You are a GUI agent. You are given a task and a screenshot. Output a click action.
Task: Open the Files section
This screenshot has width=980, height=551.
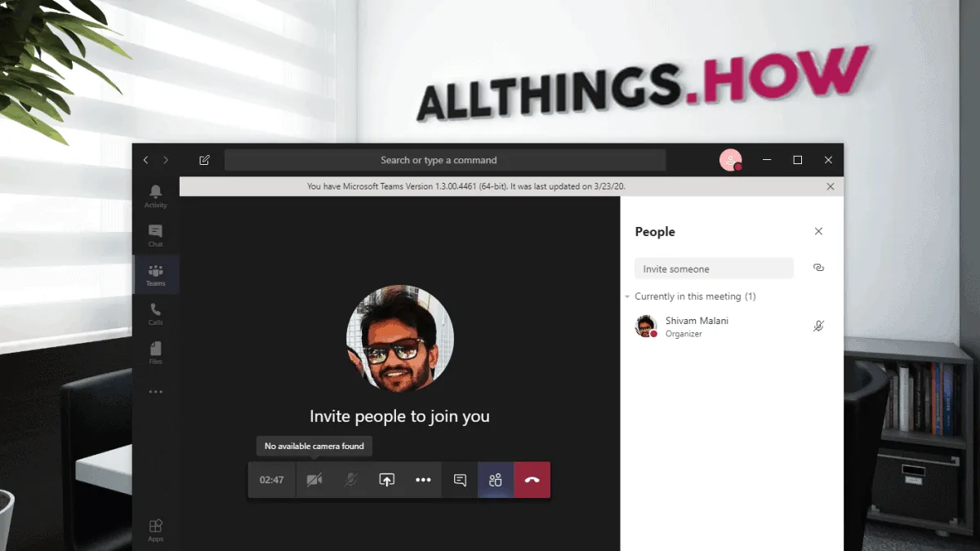click(x=155, y=353)
